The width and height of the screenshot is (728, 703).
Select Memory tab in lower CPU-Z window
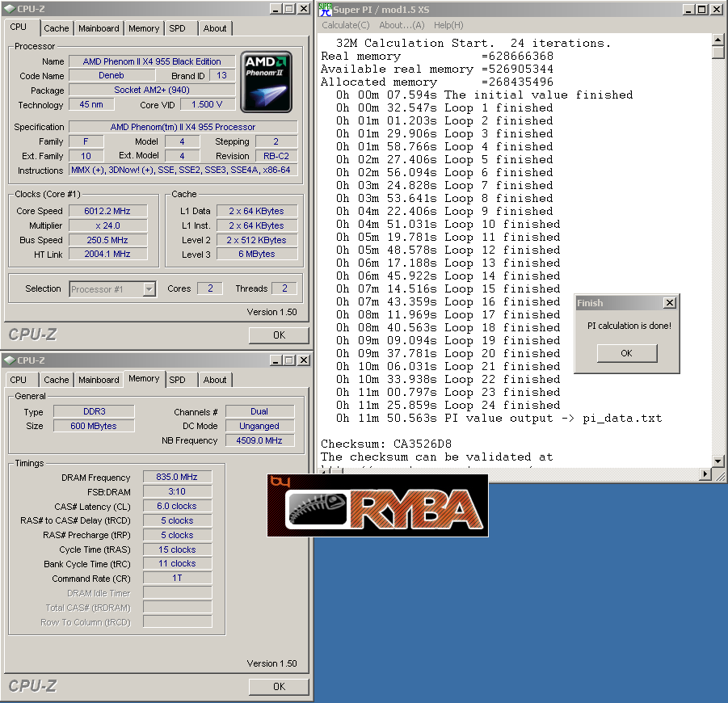pos(144,378)
